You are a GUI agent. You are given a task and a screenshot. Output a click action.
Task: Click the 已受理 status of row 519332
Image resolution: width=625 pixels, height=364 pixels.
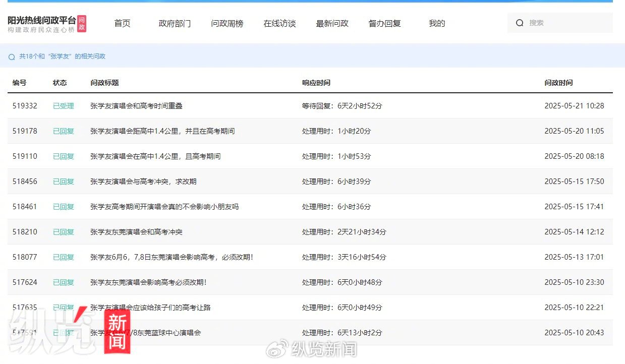tap(64, 106)
